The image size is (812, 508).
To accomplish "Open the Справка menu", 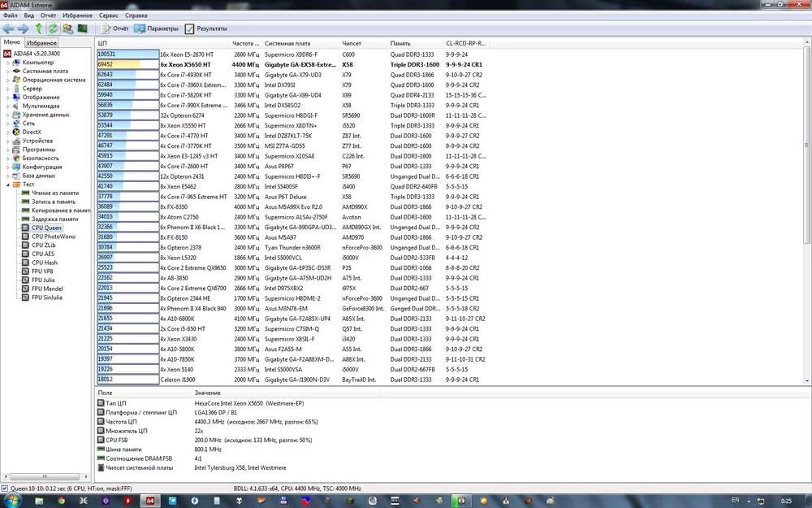I will click(136, 15).
